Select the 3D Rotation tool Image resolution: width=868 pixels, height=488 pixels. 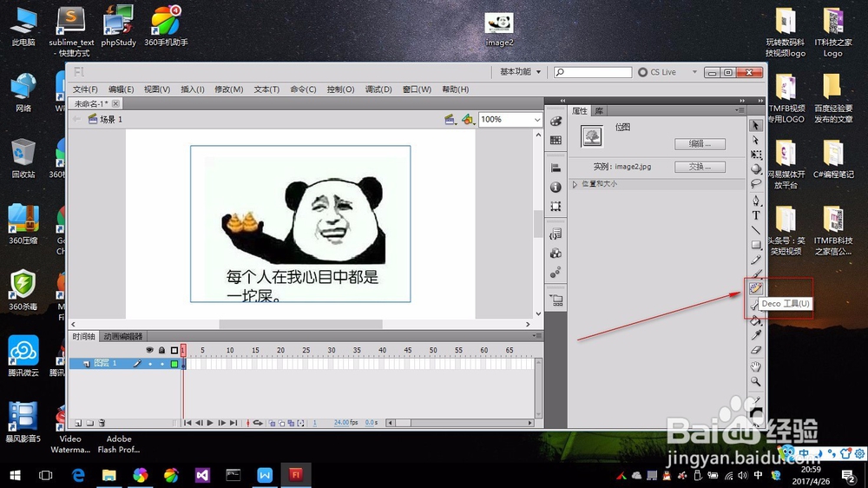[756, 169]
